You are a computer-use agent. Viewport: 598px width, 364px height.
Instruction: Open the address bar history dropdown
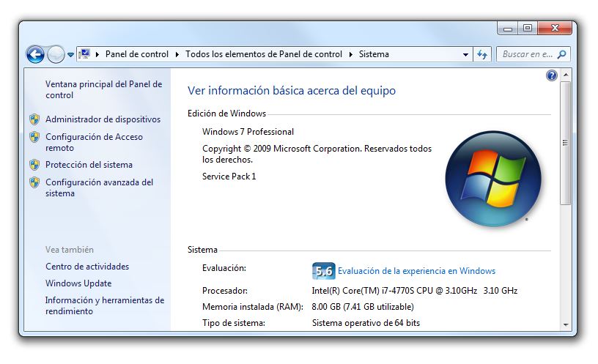coord(465,54)
